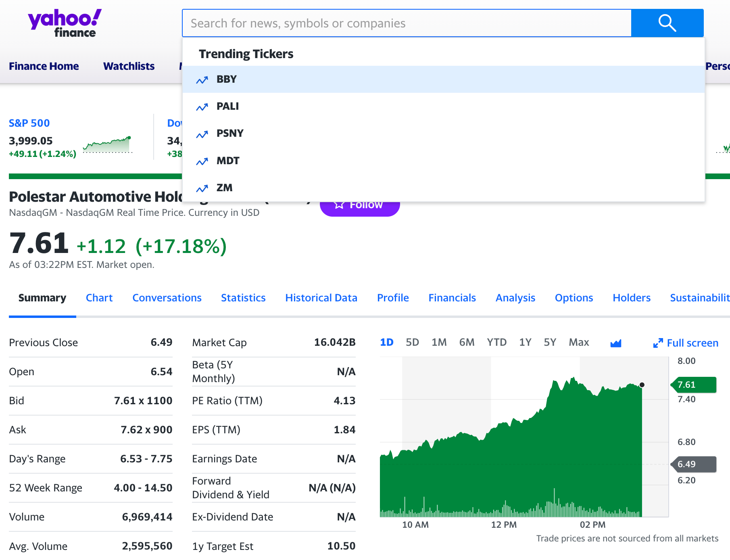This screenshot has height=560, width=730.
Task: Open the Statistics tab
Action: point(243,298)
